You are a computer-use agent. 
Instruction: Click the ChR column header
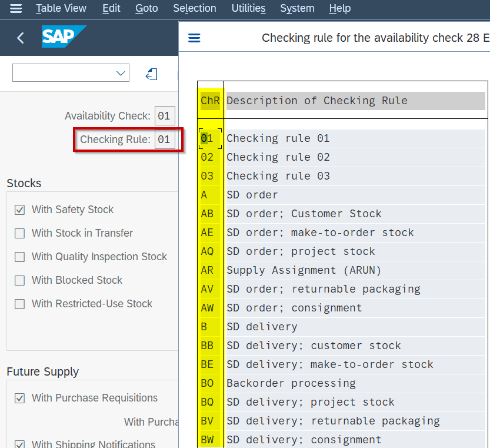point(210,101)
